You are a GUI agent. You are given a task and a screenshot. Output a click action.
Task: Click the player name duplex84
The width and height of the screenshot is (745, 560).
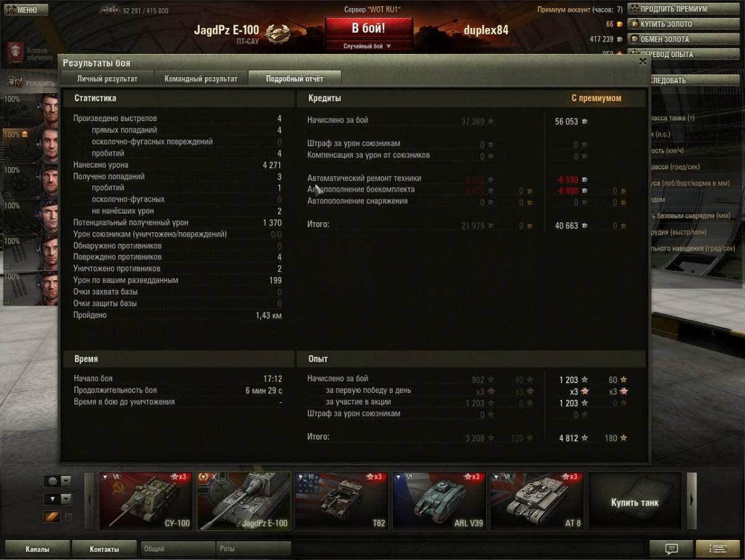[486, 30]
